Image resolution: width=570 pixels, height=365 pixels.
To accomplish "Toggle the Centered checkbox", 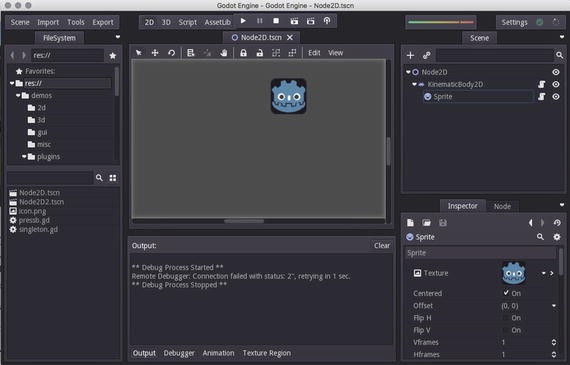I will click(x=506, y=293).
